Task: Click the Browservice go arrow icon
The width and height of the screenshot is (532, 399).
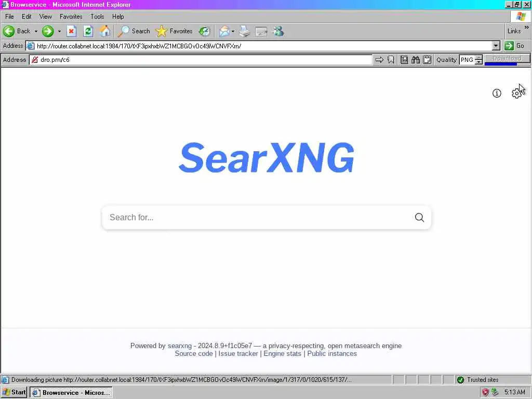Action: pos(379,60)
